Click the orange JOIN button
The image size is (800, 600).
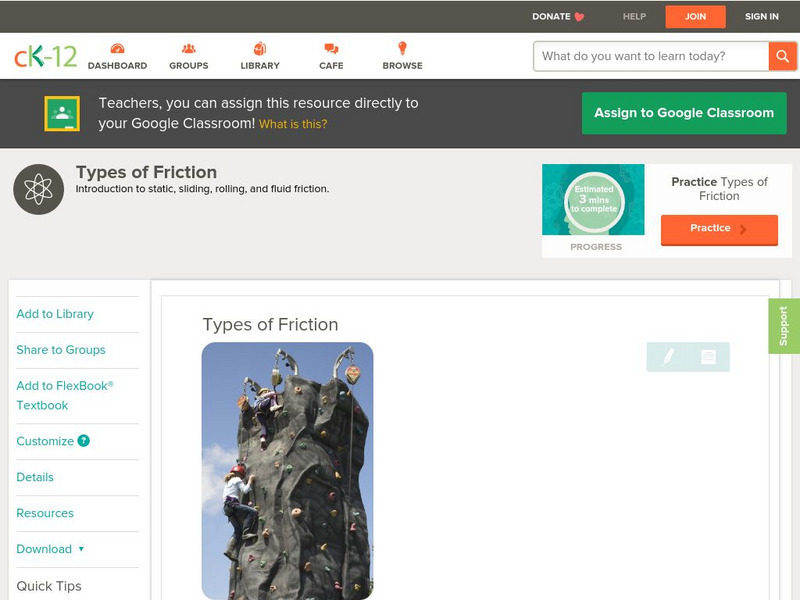[695, 17]
